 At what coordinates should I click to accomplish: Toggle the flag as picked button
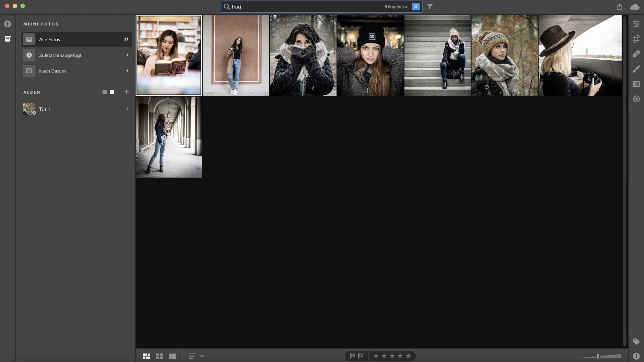point(352,356)
